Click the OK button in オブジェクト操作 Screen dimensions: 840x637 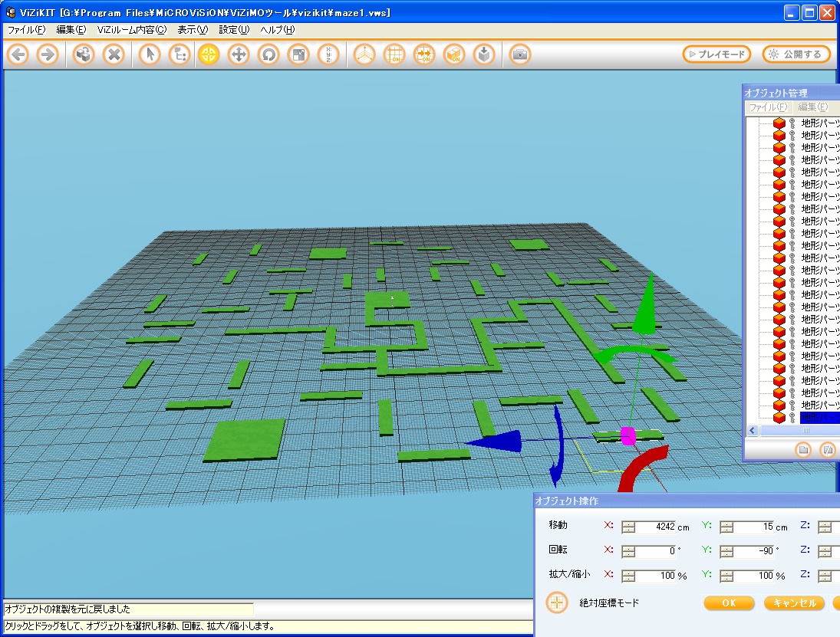tap(729, 603)
